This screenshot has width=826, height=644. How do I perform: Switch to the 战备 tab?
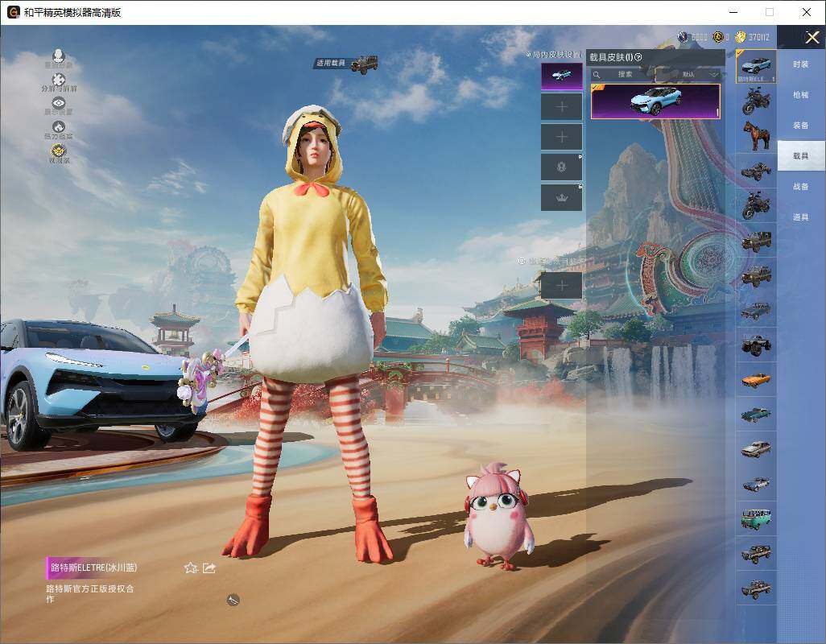[x=800, y=187]
